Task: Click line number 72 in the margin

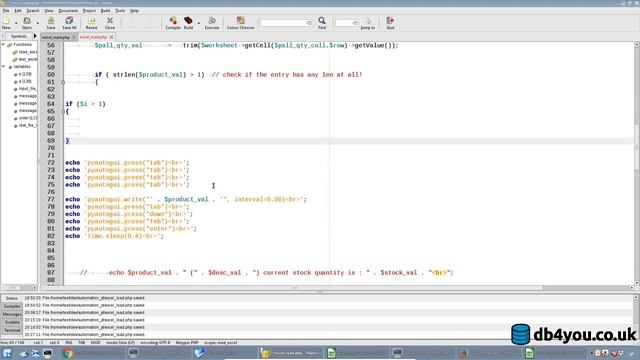Action: [x=51, y=162]
